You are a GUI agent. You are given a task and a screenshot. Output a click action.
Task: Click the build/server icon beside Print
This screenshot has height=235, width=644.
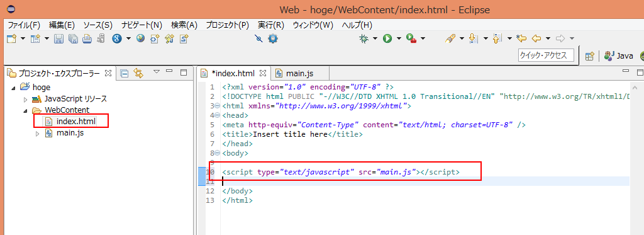101,38
